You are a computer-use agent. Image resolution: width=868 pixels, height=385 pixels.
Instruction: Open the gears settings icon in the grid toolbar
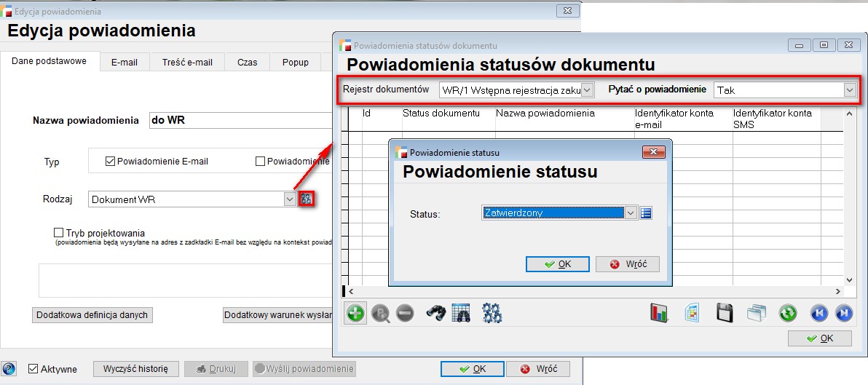[492, 313]
